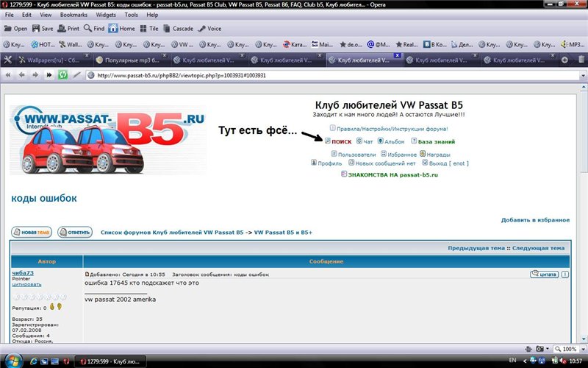The width and height of the screenshot is (588, 368).
Task: Click the Wand password icon
Action: coord(76,75)
